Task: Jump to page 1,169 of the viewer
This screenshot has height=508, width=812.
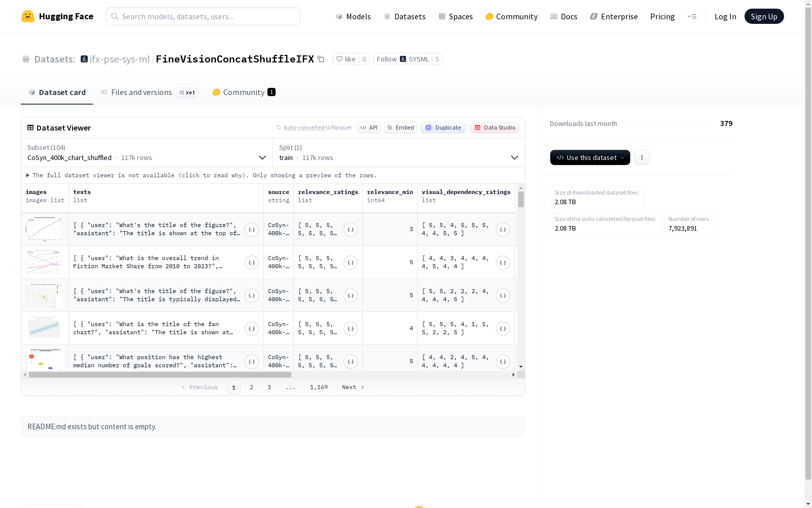Action: tap(319, 387)
